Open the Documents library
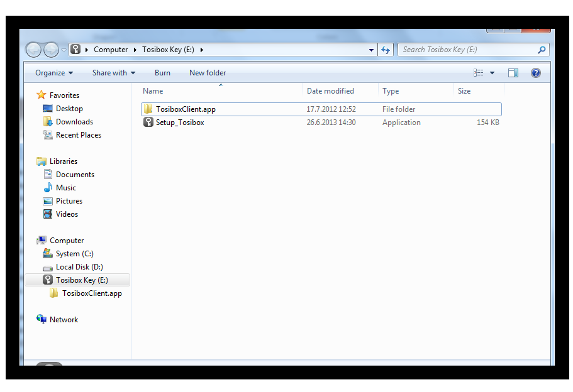The height and width of the screenshot is (392, 573). point(75,175)
